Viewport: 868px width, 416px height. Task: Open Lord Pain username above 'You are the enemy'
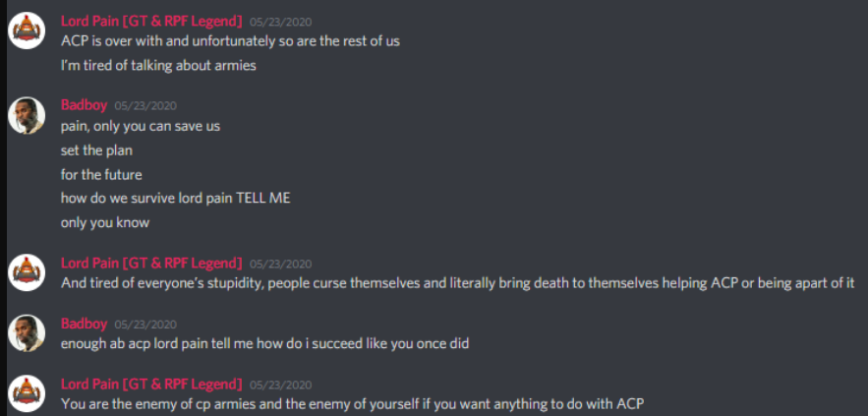[151, 384]
